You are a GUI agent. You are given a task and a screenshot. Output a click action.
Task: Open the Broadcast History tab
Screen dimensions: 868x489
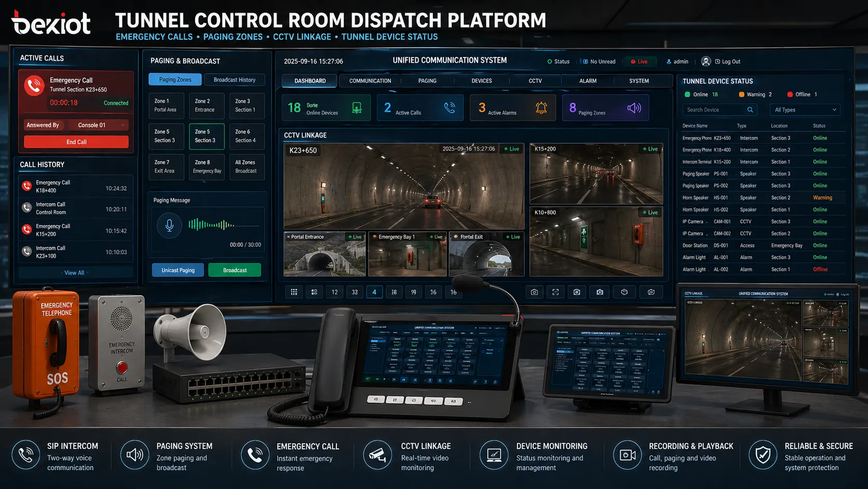coord(235,80)
